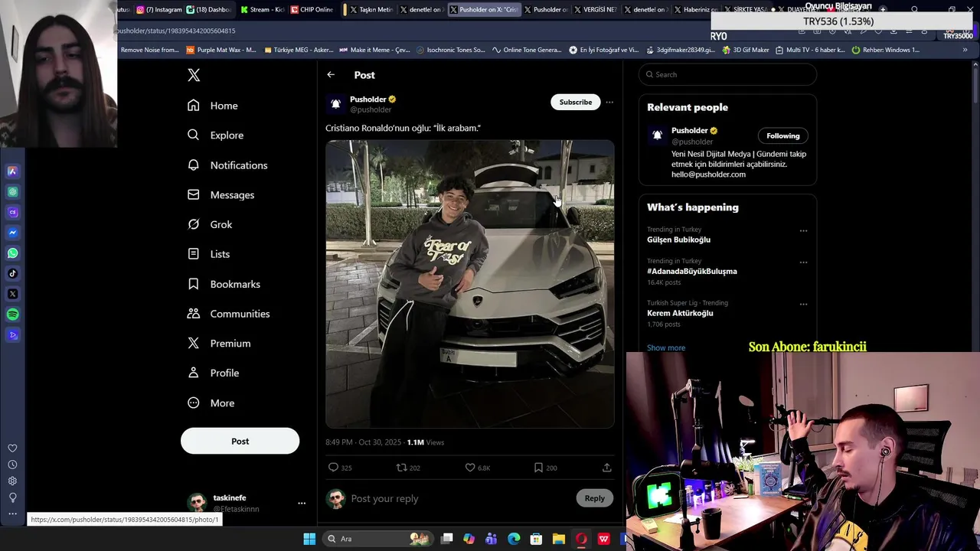980x551 pixels.
Task: Switch to Stream - Kick browser tab
Action: [263, 9]
